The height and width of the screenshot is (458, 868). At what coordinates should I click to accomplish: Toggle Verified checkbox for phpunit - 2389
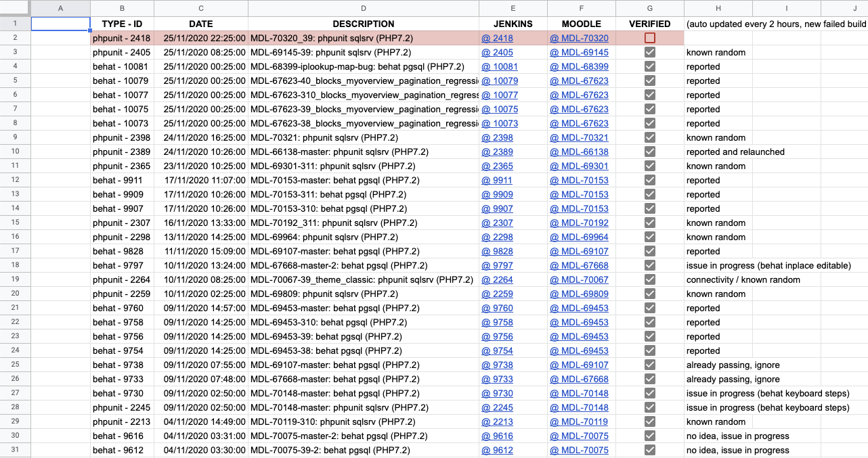tap(650, 152)
